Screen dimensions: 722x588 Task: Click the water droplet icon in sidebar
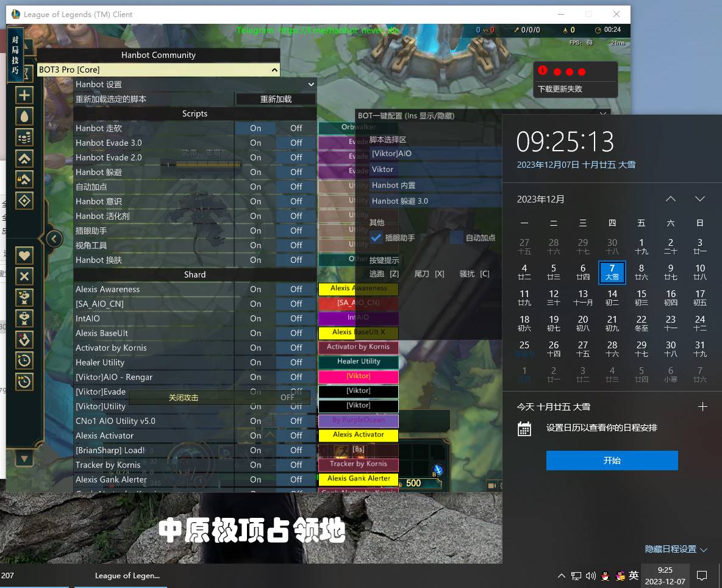(24, 116)
